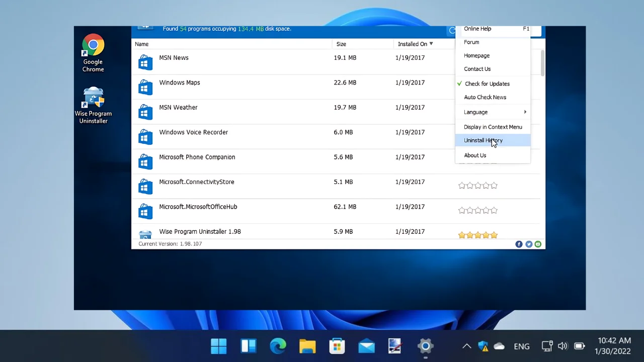Click the 19.1 MB size of MSN News
This screenshot has width=644, height=362.
click(x=345, y=58)
